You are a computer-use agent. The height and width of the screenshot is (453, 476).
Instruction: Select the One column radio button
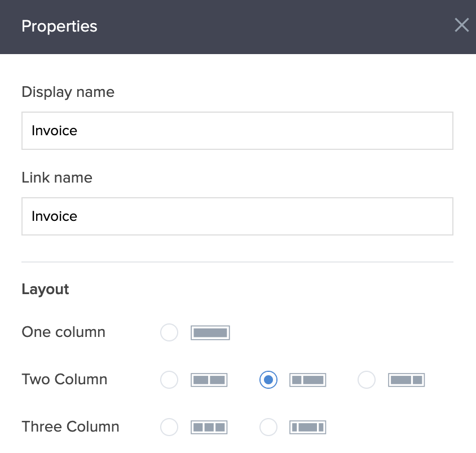point(169,332)
